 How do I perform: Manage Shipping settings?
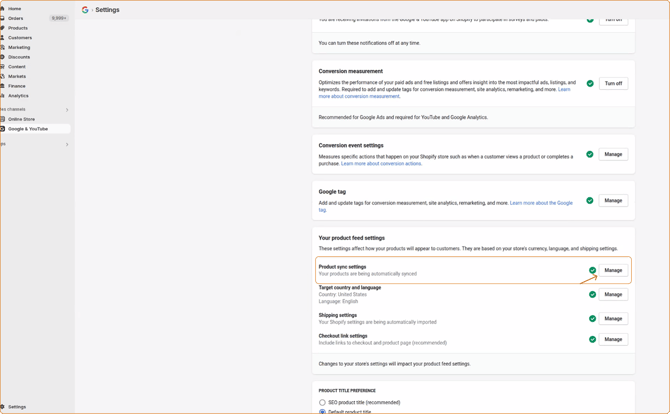pos(613,319)
